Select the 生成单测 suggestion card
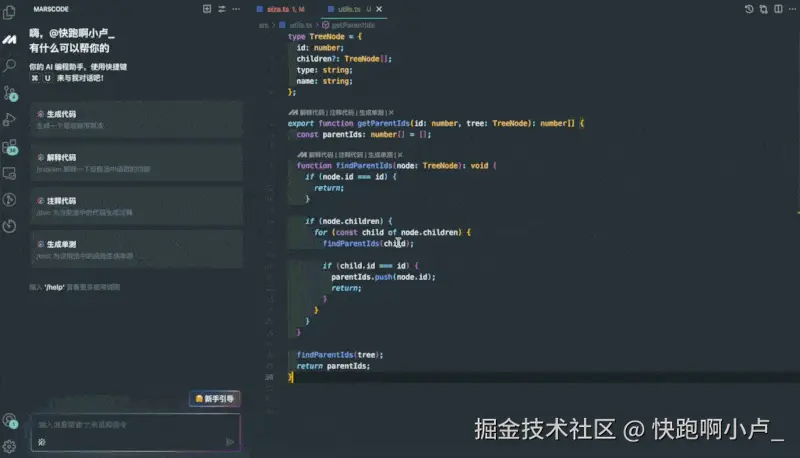 click(x=136, y=249)
